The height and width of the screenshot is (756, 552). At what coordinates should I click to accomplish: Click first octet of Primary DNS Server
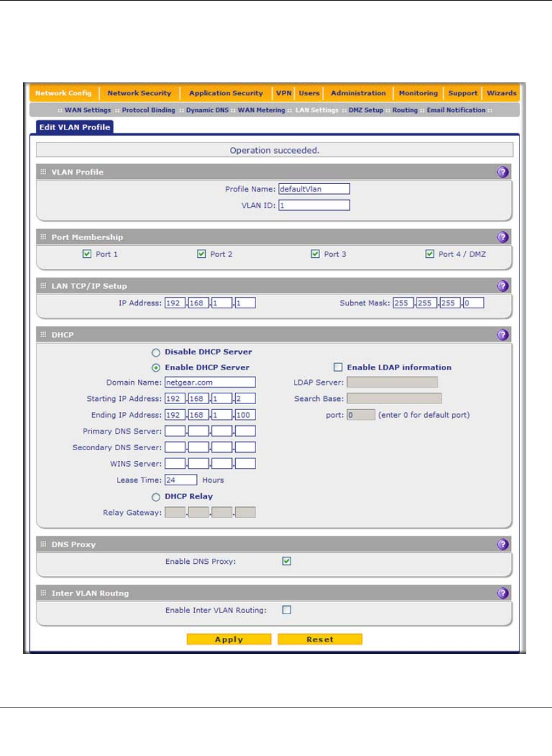coord(175,431)
